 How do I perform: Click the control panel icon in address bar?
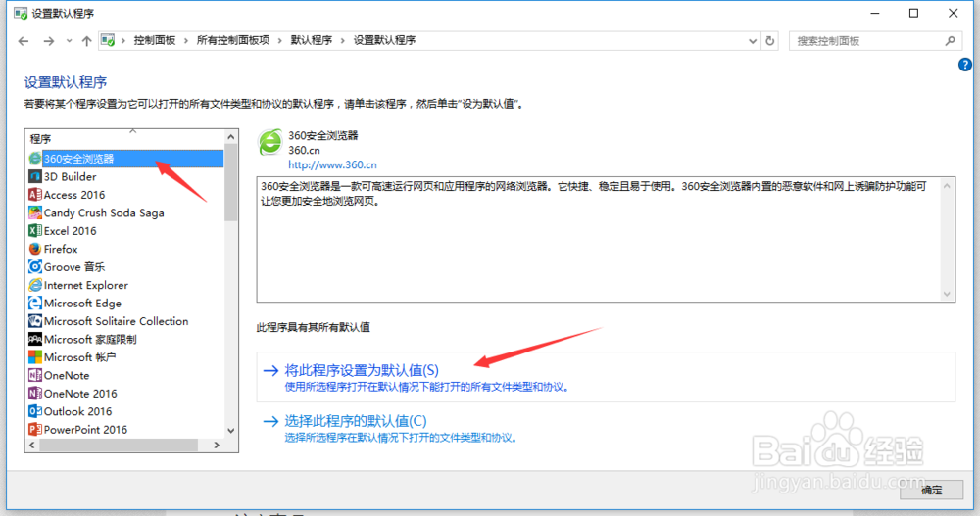108,40
